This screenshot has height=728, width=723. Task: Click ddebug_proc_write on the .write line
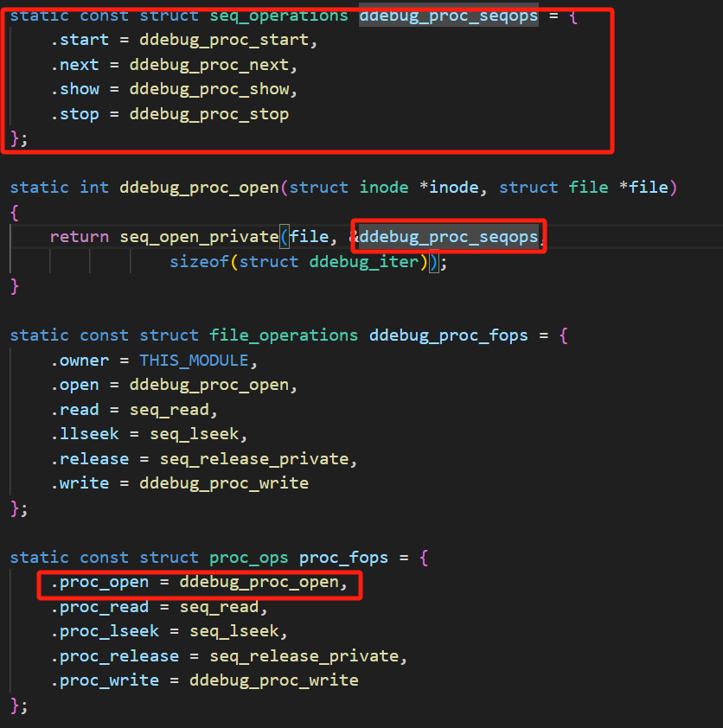[224, 483]
